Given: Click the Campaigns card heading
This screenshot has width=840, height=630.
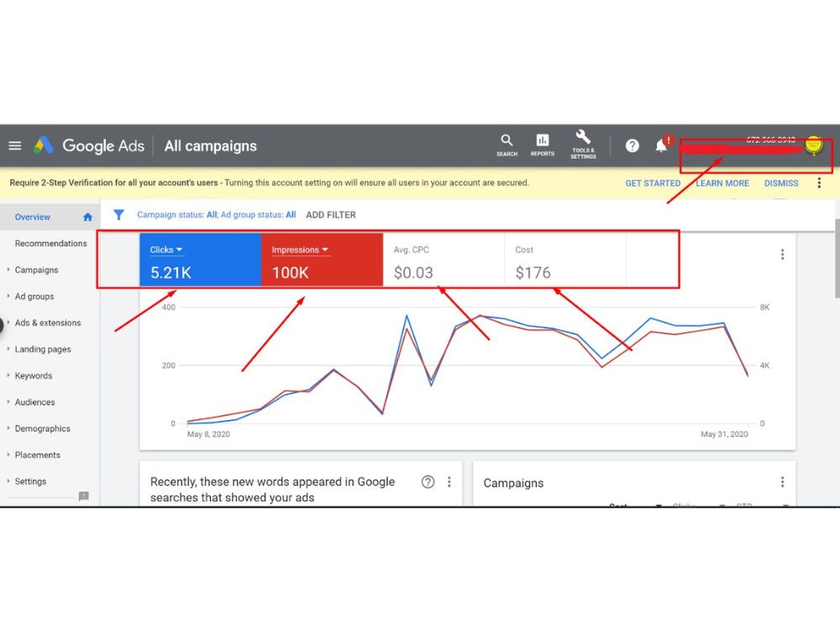Looking at the screenshot, I should point(513,483).
